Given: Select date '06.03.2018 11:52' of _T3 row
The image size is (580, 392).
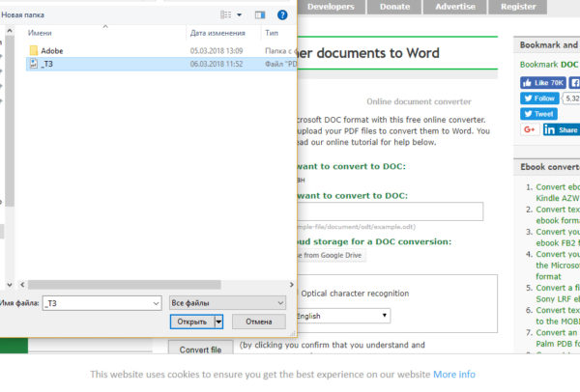Looking at the screenshot, I should pos(217,64).
